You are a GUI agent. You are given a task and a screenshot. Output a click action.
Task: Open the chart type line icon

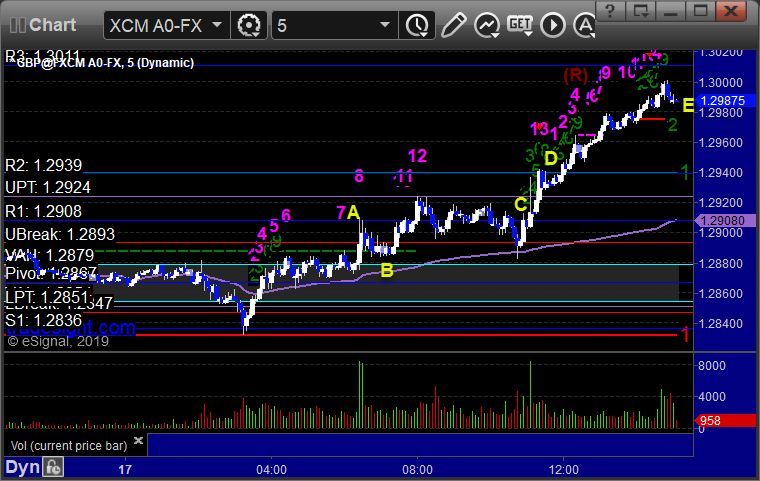pyautogui.click(x=487, y=25)
